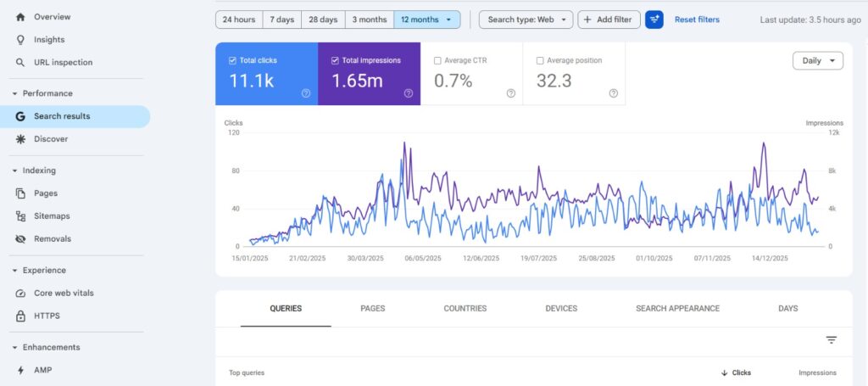Screen dimensions: 868x386
Task: Enable the Average CTR checkbox
Action: pyautogui.click(x=437, y=61)
